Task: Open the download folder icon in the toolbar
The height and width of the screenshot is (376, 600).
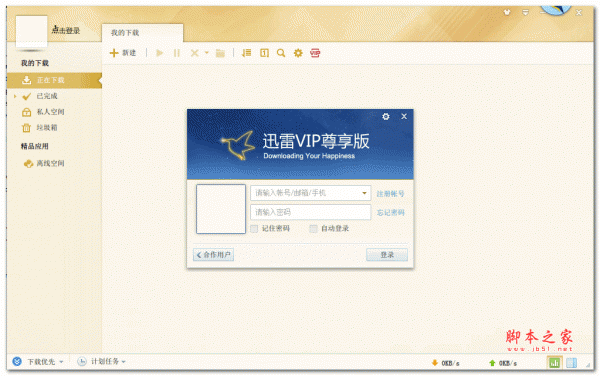Action: tap(220, 53)
